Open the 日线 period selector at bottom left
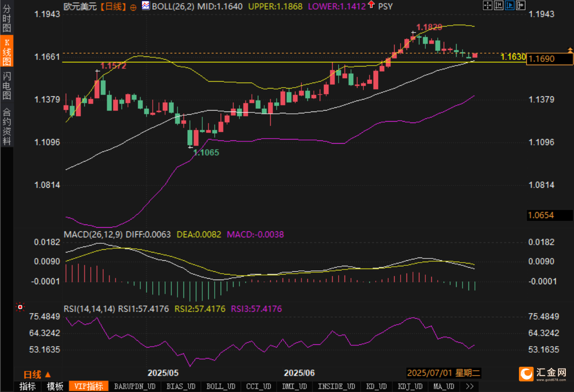This screenshot has height=392, width=574. point(37,374)
